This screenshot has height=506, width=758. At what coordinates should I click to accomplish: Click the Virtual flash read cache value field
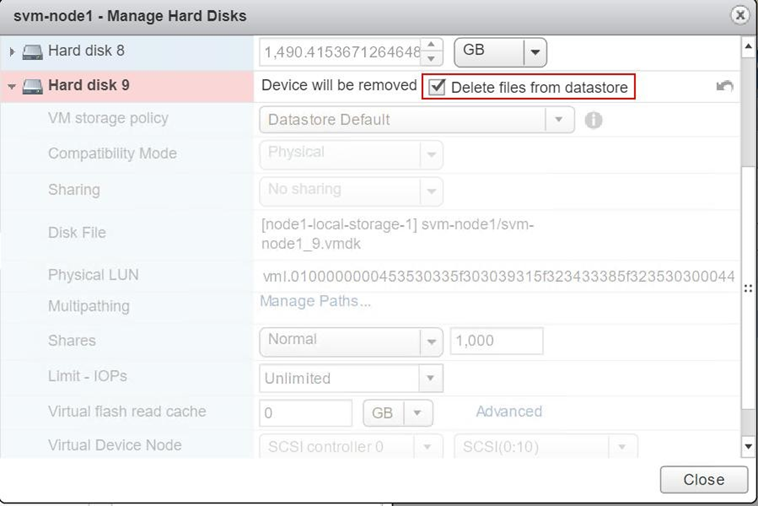(305, 413)
